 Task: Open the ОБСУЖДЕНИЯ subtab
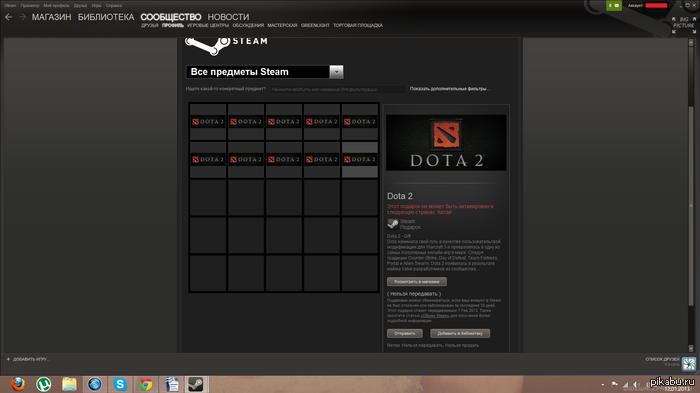tap(248, 25)
